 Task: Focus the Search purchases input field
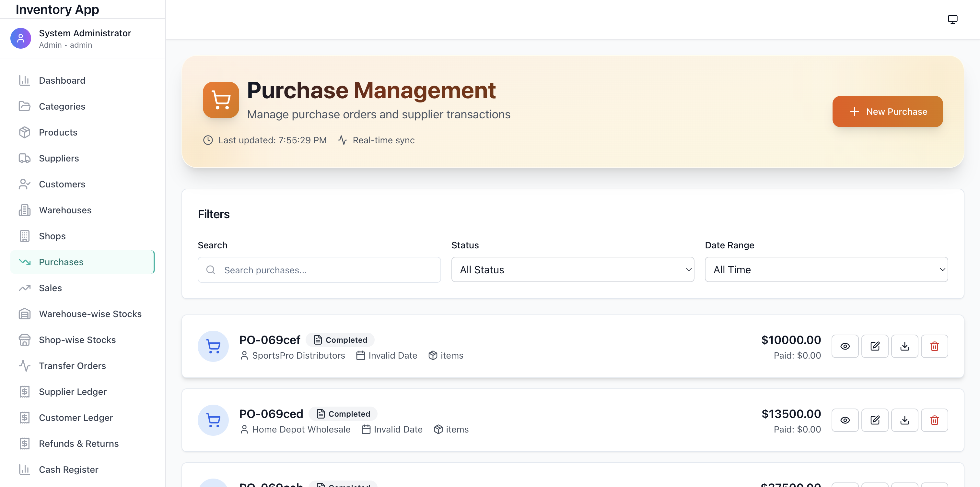tap(319, 269)
